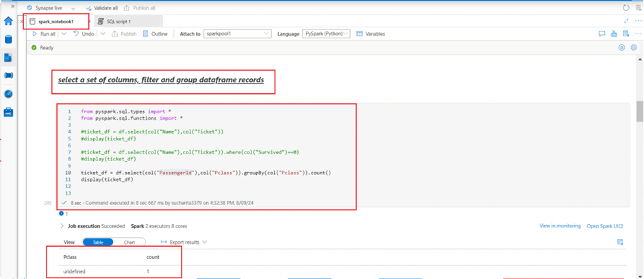Open the Attach to sparkpool1 dropdown
The width and height of the screenshot is (644, 279).
point(237,34)
